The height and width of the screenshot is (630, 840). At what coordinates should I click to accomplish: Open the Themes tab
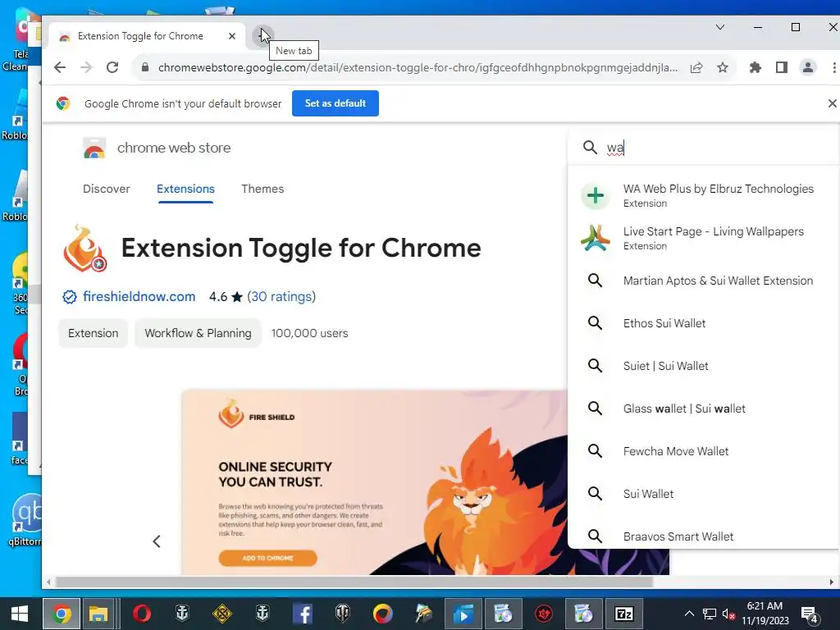pos(262,189)
